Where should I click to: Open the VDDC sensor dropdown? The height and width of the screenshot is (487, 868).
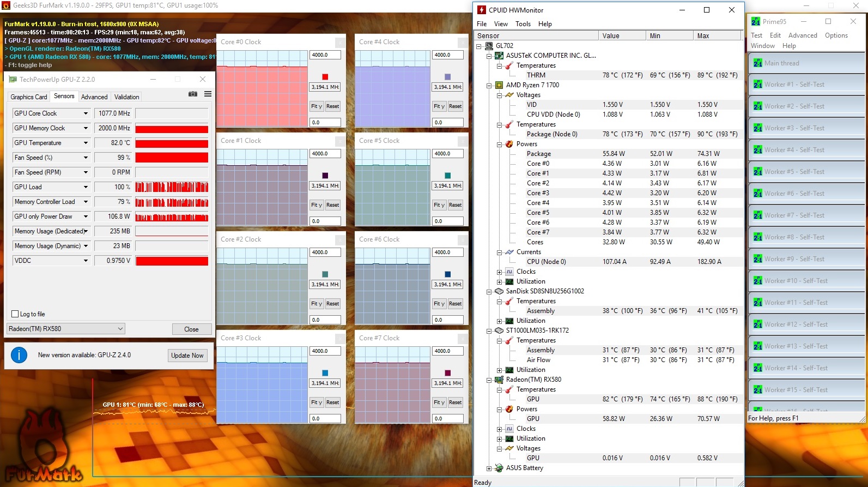[86, 261]
